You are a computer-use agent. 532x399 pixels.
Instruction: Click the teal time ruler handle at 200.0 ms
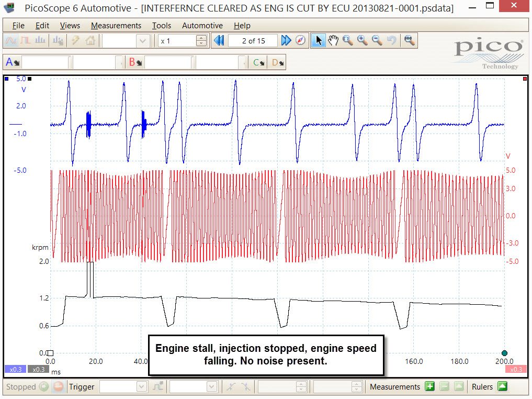pyautogui.click(x=504, y=353)
